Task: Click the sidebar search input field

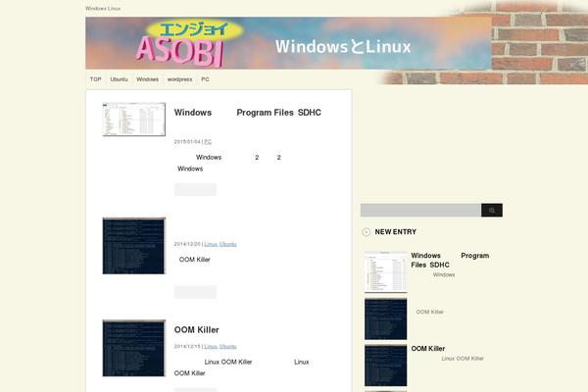Action: [420, 211]
